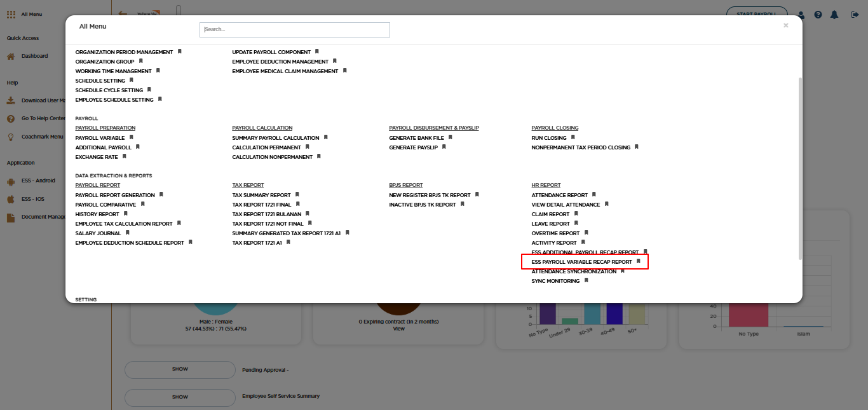Bookmark icon next to Update Payroll Component
The image size is (868, 410).
pyautogui.click(x=317, y=51)
